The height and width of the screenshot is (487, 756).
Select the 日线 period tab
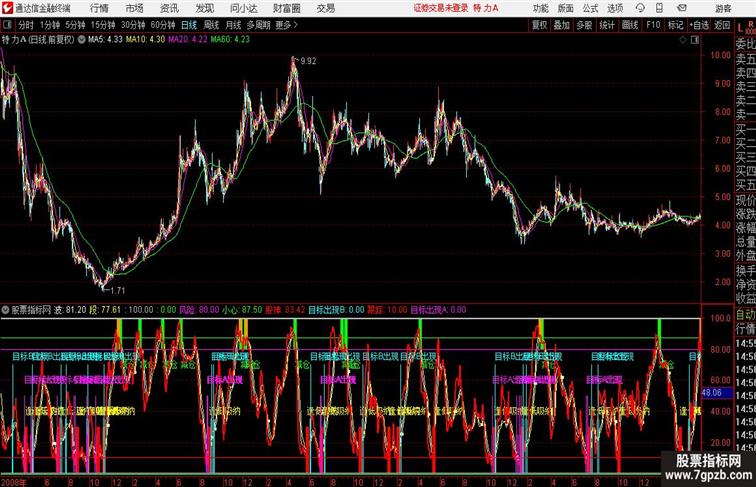coord(189,25)
